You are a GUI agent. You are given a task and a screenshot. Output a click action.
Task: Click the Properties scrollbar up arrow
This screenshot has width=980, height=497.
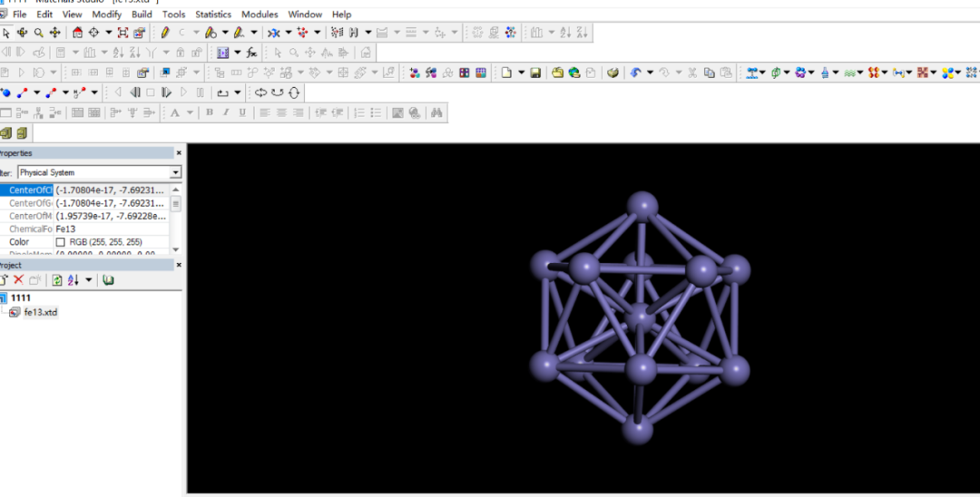[x=176, y=190]
